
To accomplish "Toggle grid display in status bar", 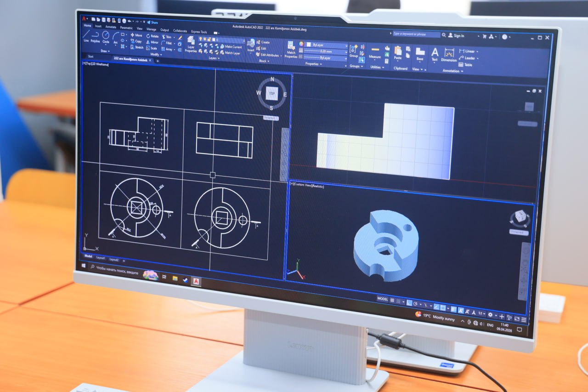I will point(392,301).
